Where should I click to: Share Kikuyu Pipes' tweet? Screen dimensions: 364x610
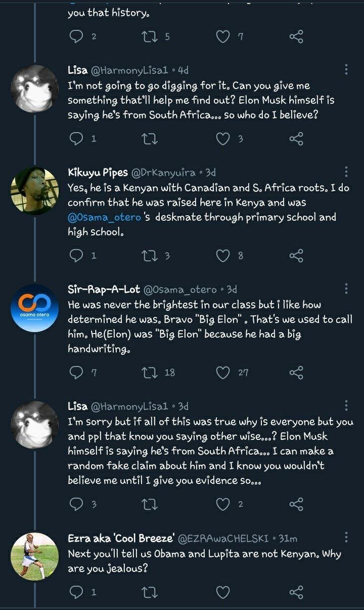[x=296, y=256]
